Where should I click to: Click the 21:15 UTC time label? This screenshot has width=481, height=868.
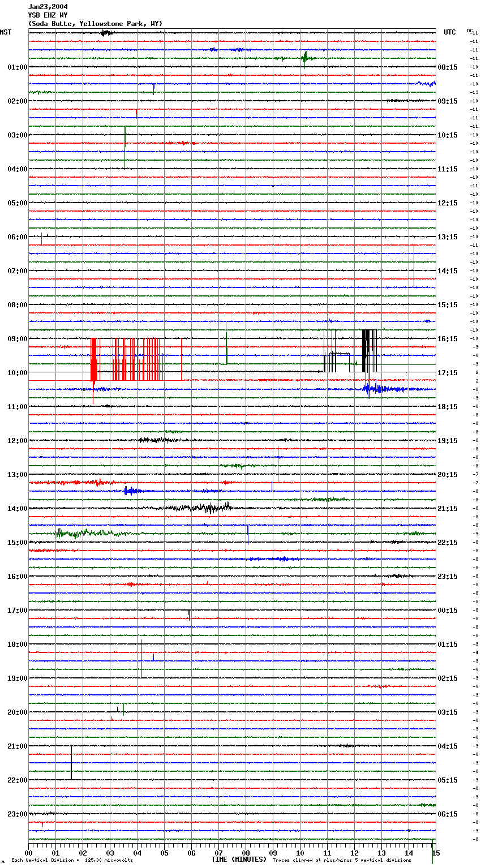click(448, 509)
